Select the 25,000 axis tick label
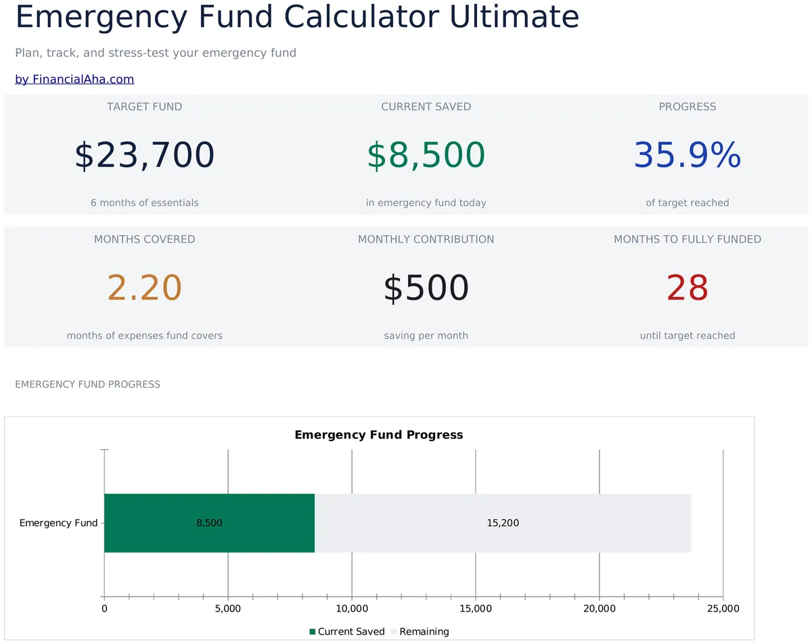This screenshot has height=644, width=812. [723, 609]
